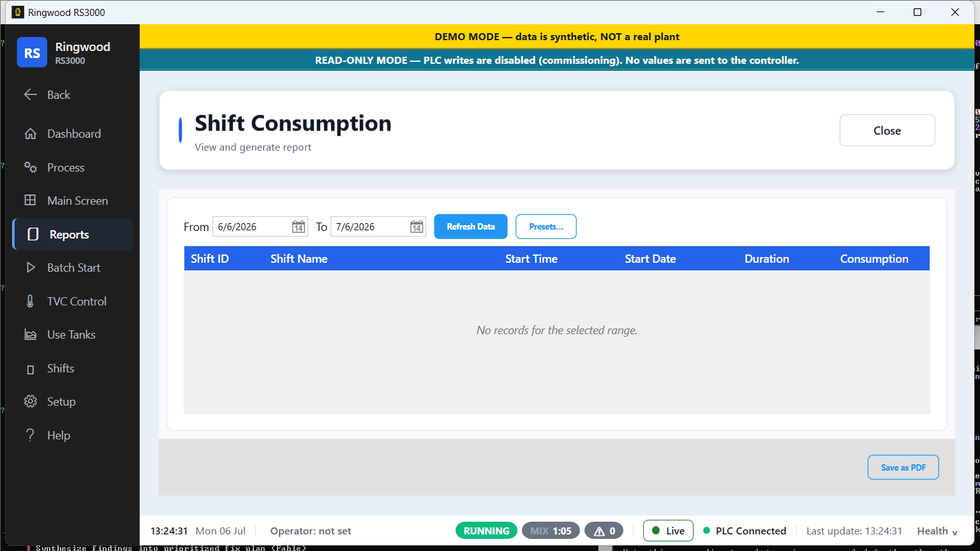Click the View and generate report subtitle
This screenshot has height=551, width=980.
point(253,147)
